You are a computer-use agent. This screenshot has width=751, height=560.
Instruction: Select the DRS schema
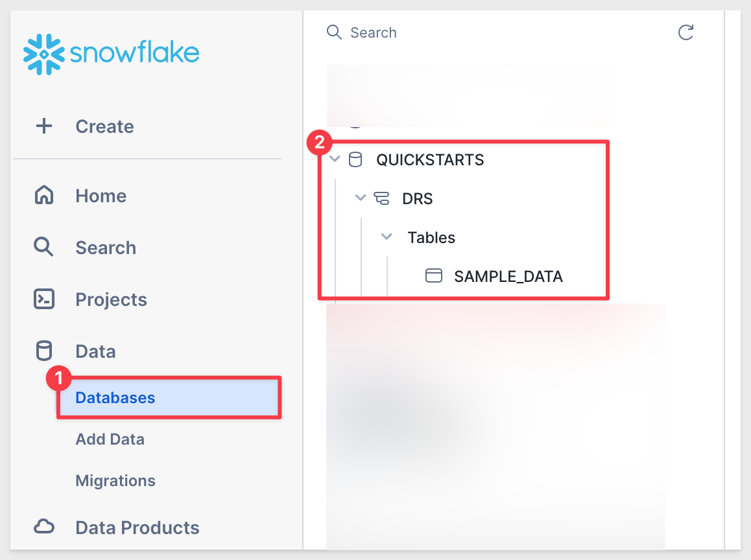point(418,198)
